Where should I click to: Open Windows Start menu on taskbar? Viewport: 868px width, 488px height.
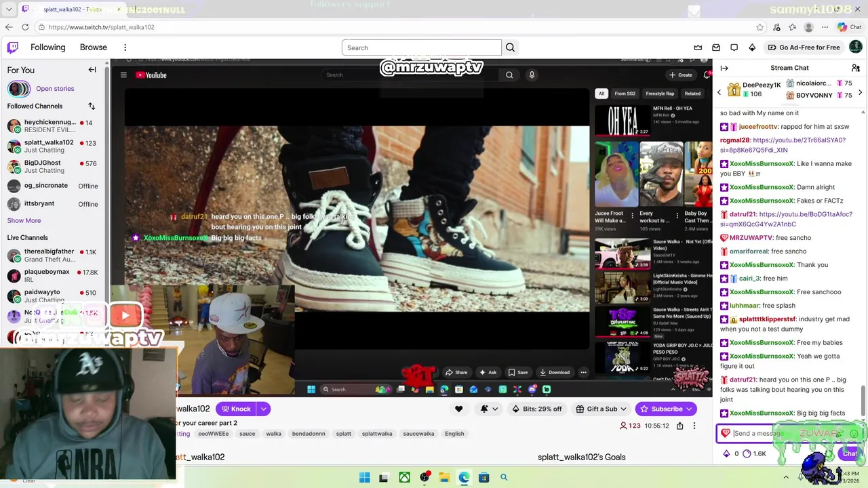[x=364, y=478]
